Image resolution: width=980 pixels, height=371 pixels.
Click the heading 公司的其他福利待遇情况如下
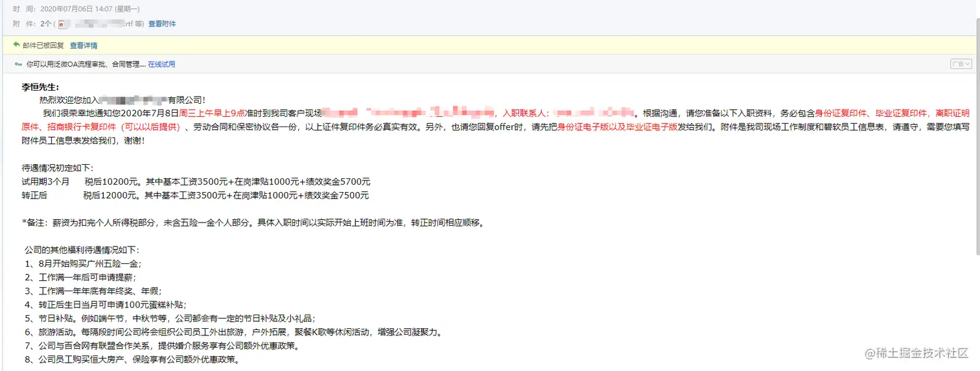point(82,250)
